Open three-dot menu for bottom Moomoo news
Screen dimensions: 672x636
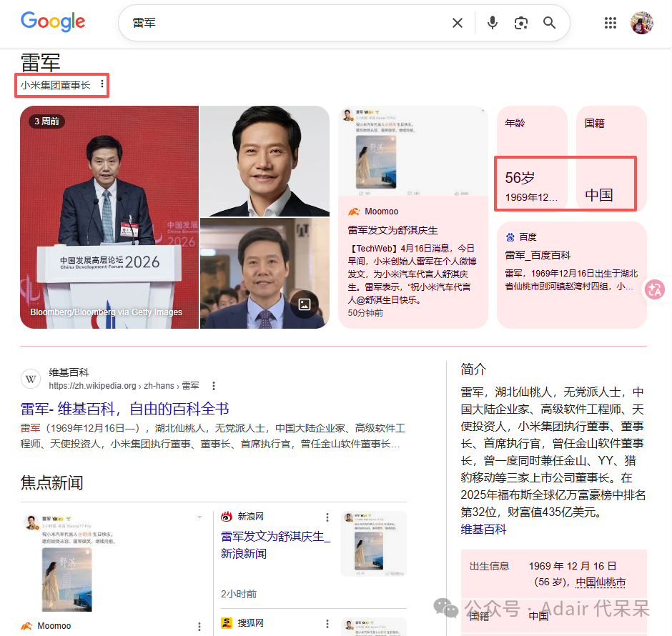[x=199, y=627]
